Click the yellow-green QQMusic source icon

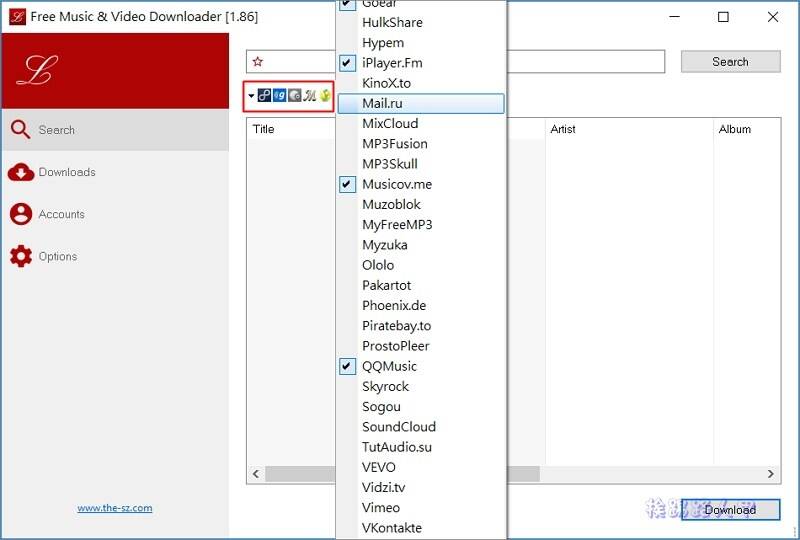[x=325, y=95]
